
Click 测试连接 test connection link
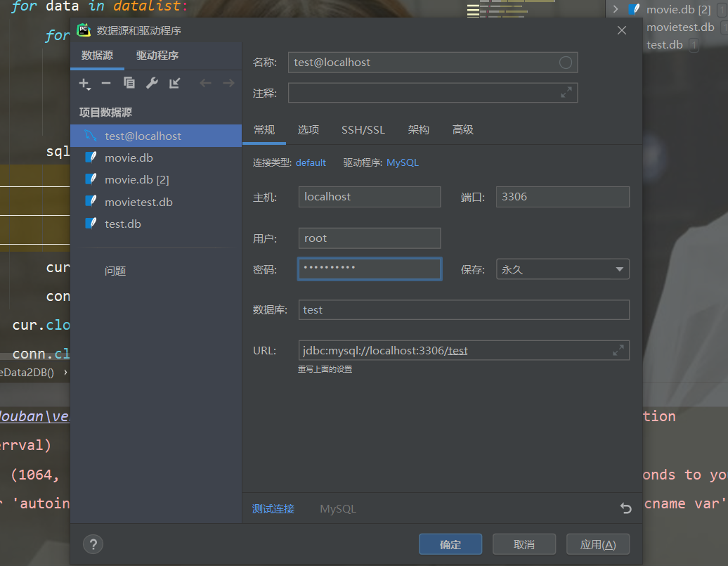[x=273, y=509]
